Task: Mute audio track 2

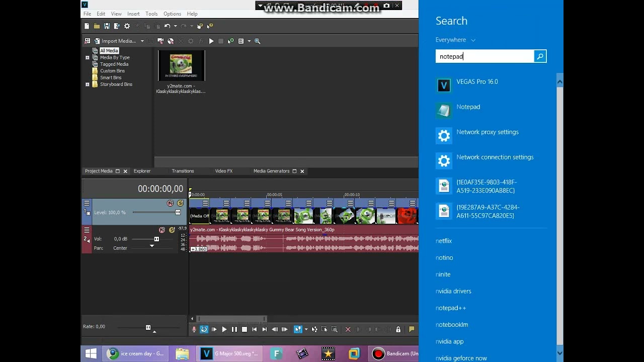Action: [x=162, y=230]
